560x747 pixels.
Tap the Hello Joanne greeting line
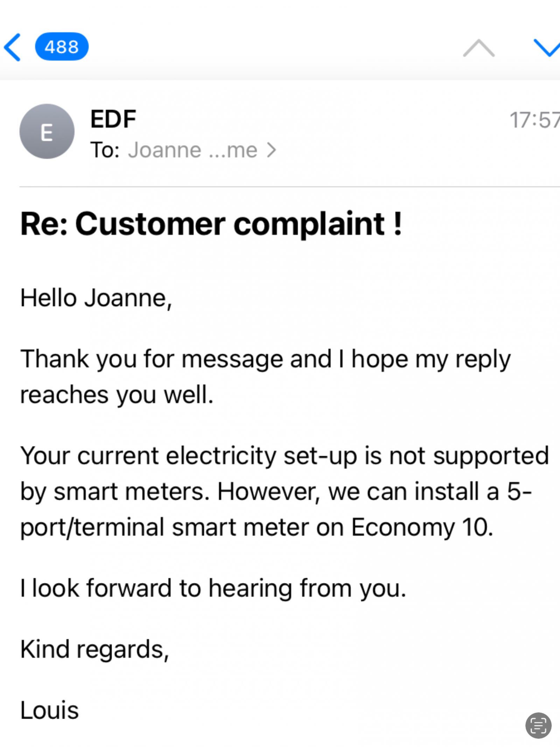pos(96,298)
